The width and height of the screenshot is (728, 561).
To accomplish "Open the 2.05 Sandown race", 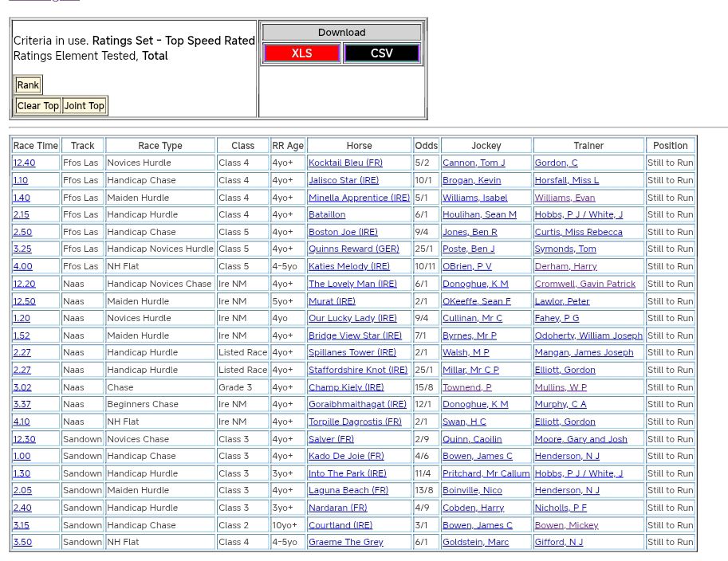I will tap(22, 491).
